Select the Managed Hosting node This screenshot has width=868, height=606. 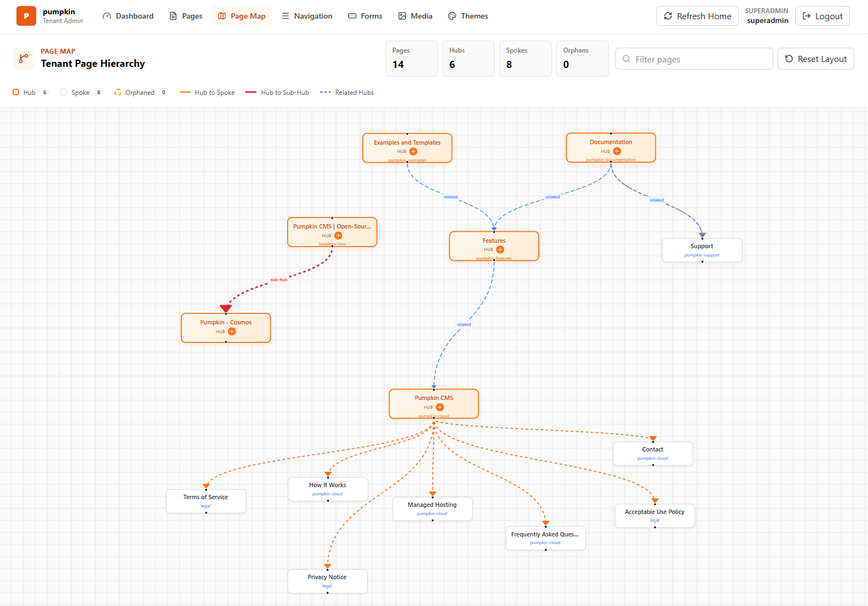coord(433,509)
